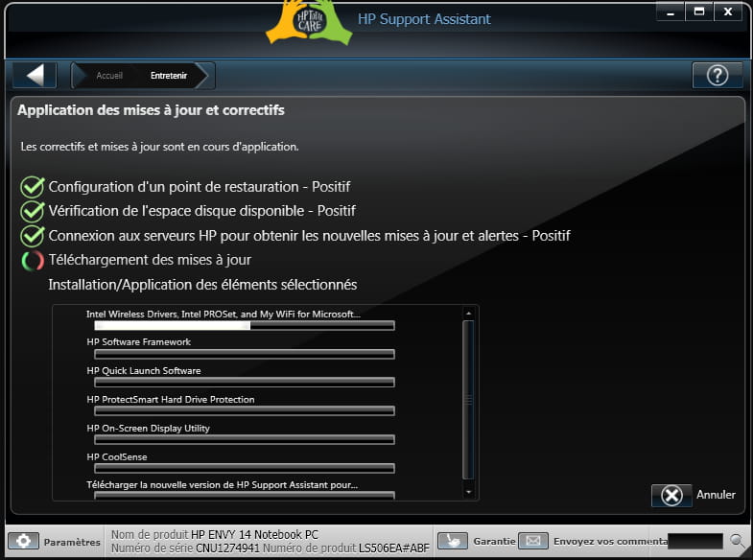Minimize the HP Support Assistant window
Screen dimensions: 753x560
(671, 12)
